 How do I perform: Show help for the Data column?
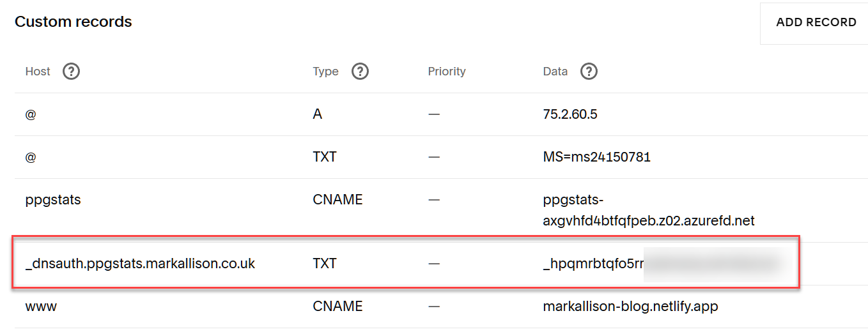(x=589, y=72)
